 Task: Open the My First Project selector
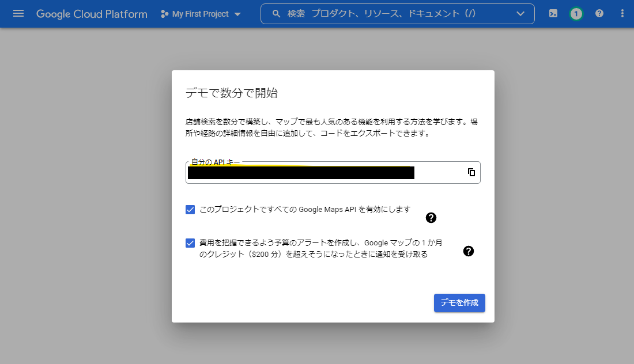point(201,14)
